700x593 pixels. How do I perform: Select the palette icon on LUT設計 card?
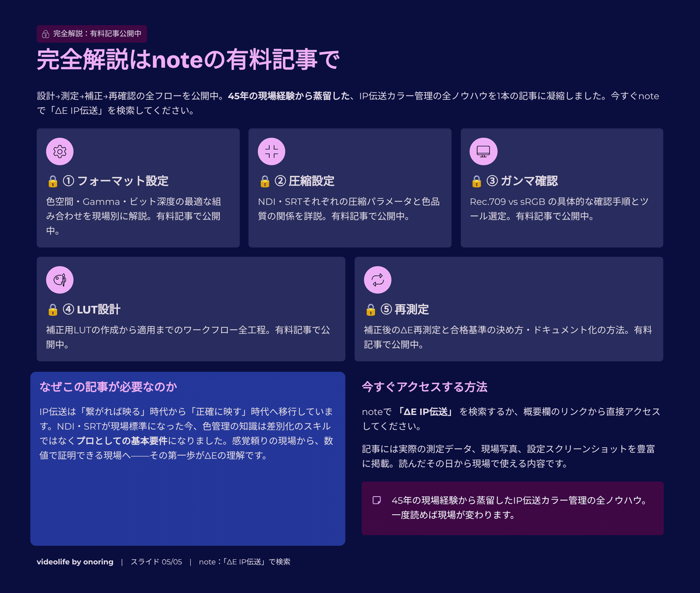coord(60,280)
